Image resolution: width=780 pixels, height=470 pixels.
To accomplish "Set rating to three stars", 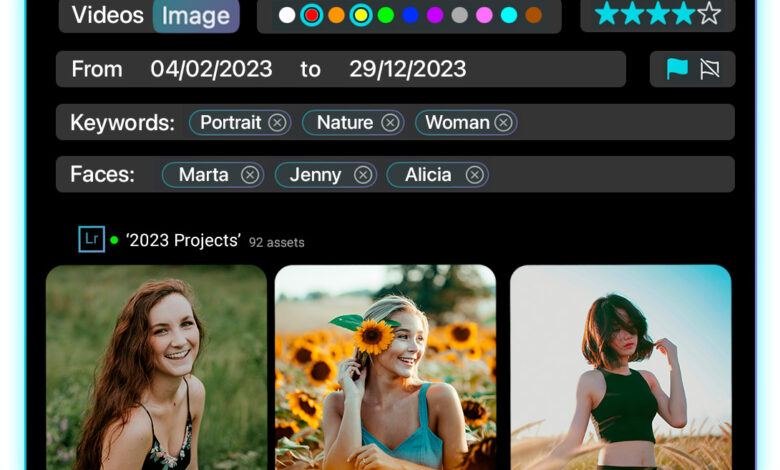I will (x=658, y=13).
